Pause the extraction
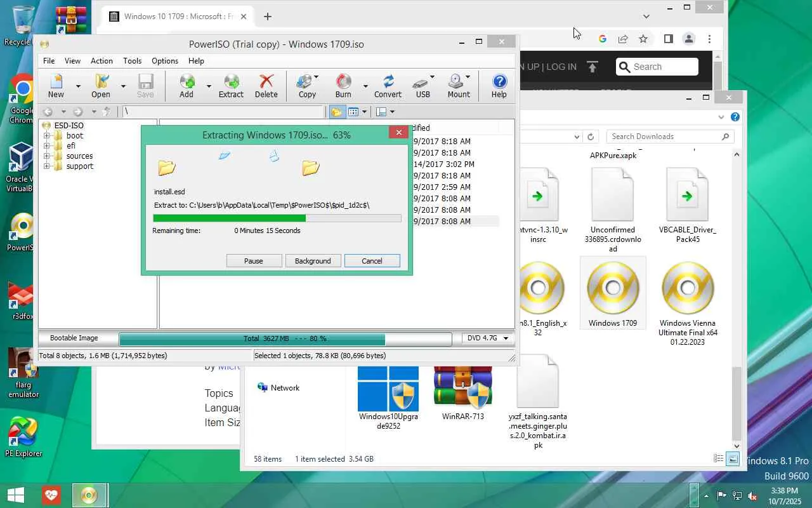This screenshot has height=508, width=812. [x=254, y=261]
